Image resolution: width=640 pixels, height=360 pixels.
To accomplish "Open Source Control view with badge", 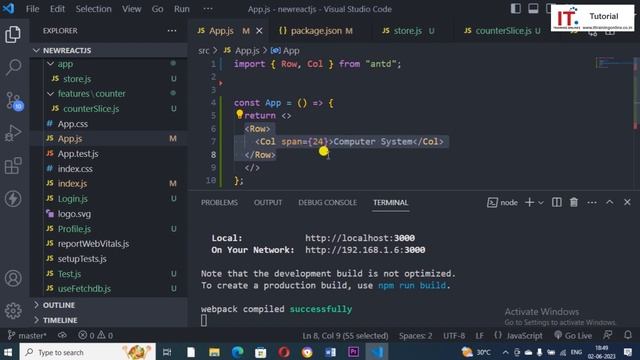I will (x=13, y=101).
